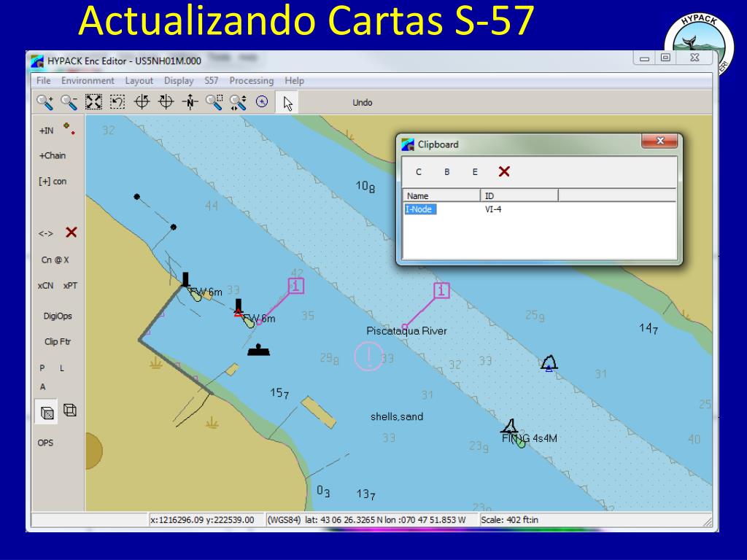747x560 pixels.
Task: Toggle the solid cube view icon
Action: [x=47, y=412]
